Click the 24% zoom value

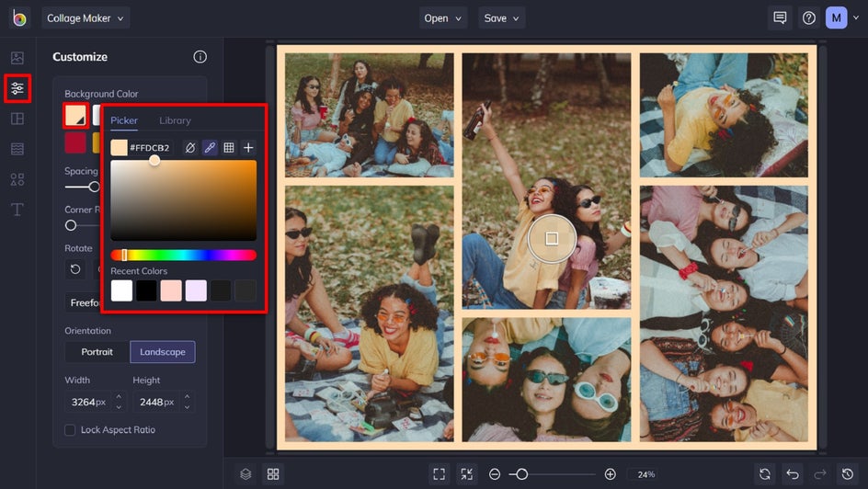(x=646, y=474)
